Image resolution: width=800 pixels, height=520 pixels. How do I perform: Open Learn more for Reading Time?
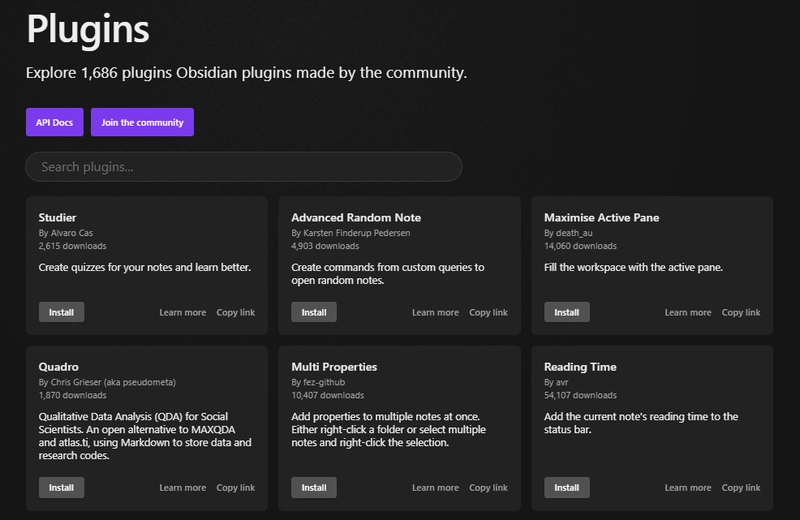pyautogui.click(x=688, y=488)
